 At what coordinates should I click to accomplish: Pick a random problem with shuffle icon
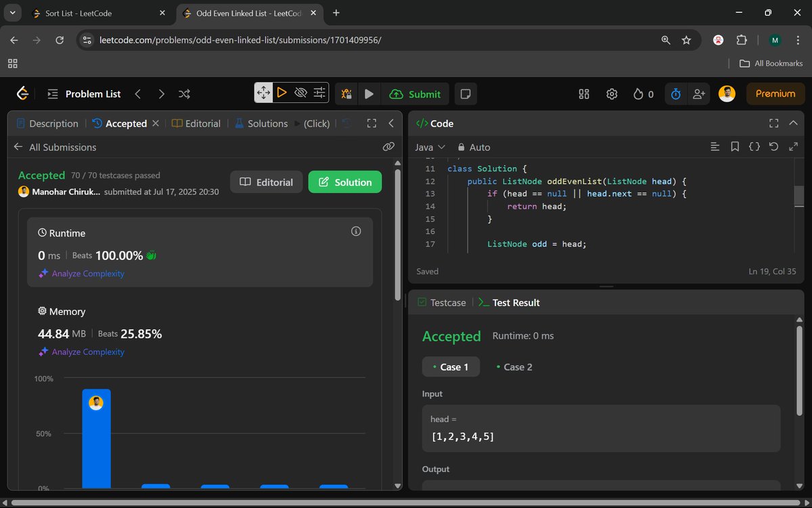184,94
